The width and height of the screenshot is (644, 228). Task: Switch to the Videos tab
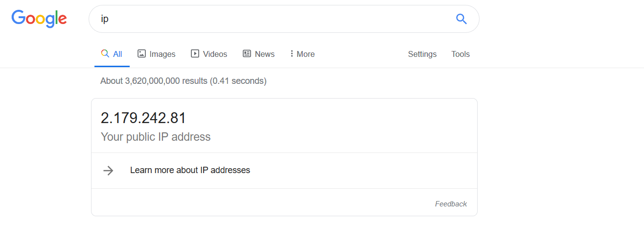coord(215,54)
